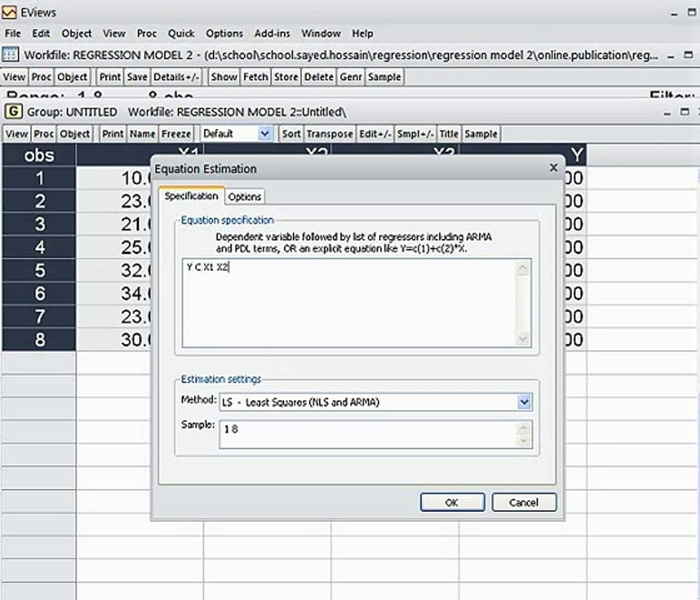Select observation row 1 header

39,178
